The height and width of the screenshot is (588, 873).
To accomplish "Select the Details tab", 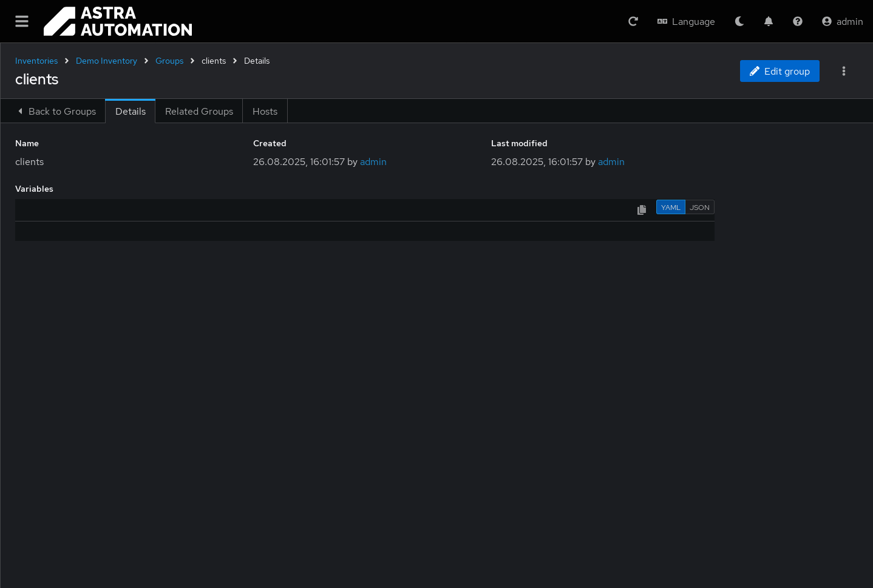I will coord(131,112).
